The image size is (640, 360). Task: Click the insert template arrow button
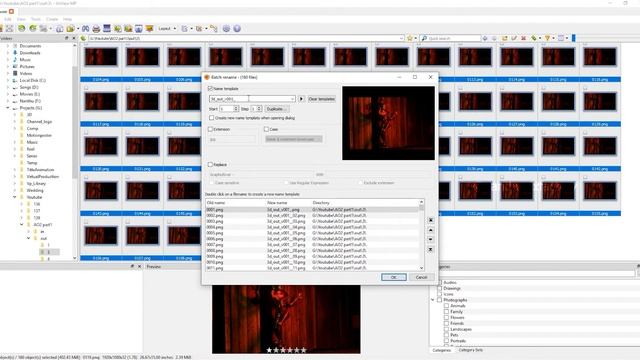301,99
